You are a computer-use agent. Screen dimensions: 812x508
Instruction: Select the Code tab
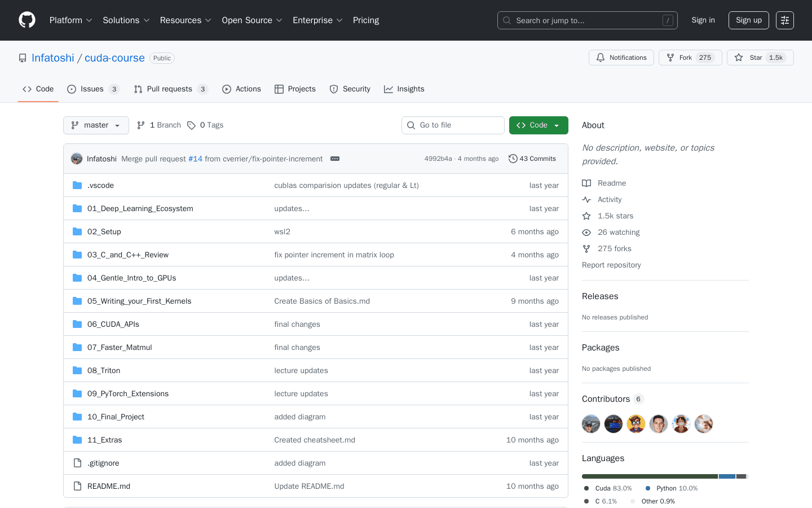(x=38, y=89)
